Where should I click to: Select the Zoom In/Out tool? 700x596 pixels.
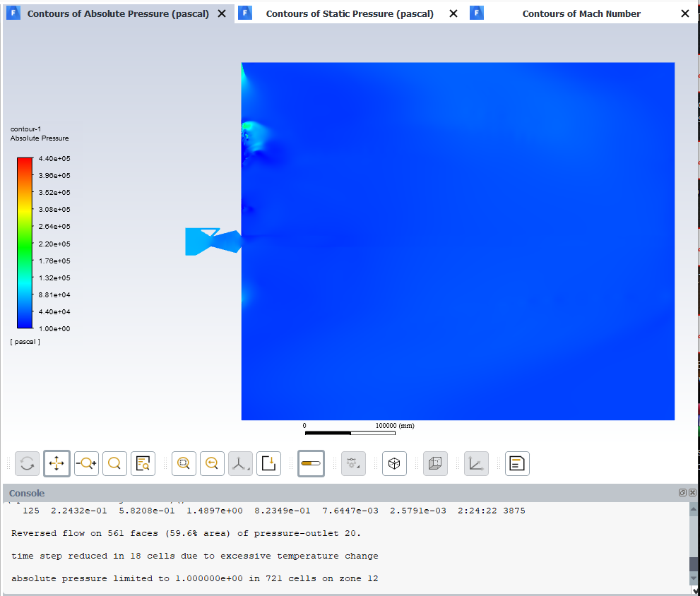pos(86,463)
